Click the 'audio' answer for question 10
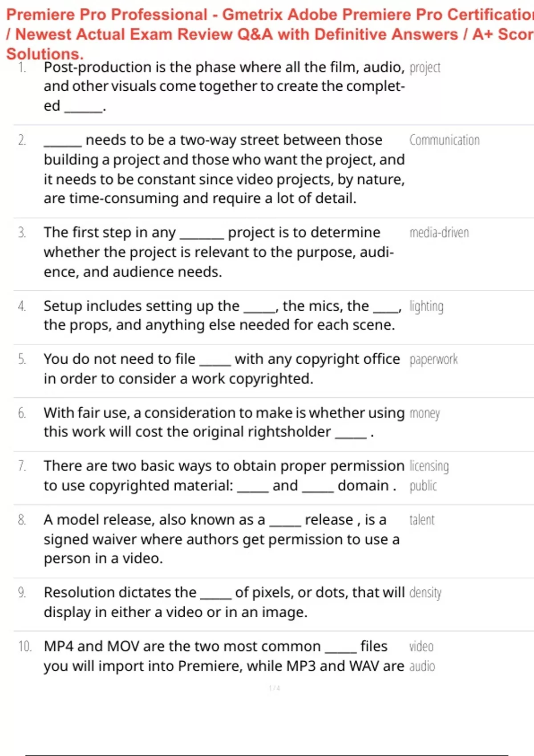 tap(422, 666)
